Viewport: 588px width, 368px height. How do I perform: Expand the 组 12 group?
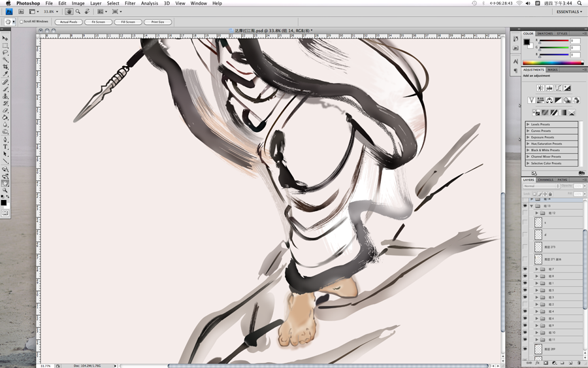[x=536, y=213]
